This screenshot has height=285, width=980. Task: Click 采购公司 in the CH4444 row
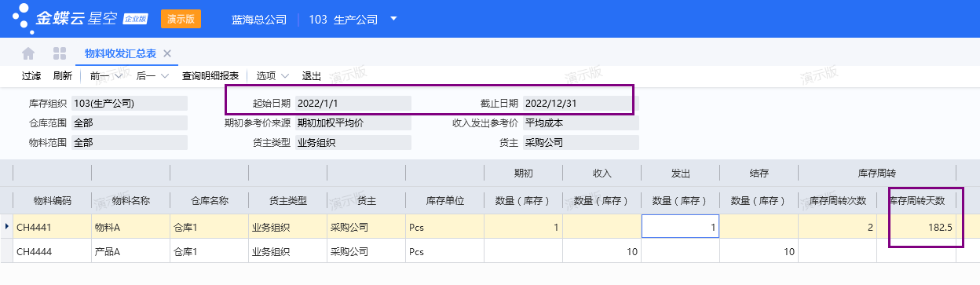click(367, 252)
